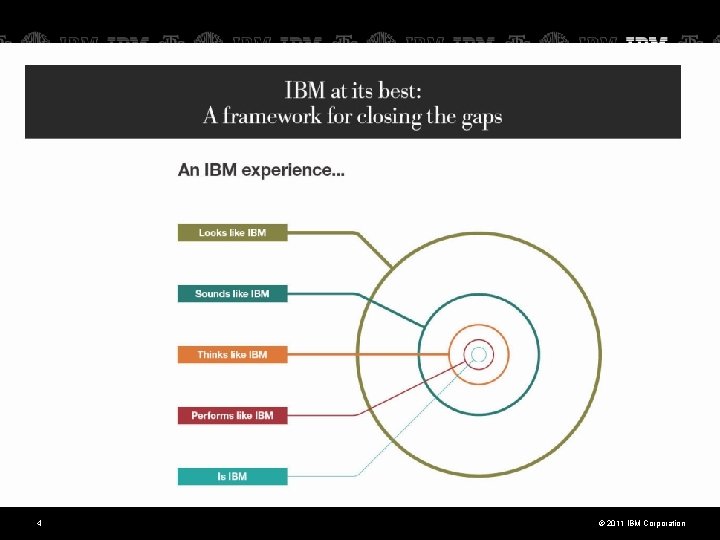Click the red connector line from 'Performs like IBM'
The image size is (720, 540).
321,415
